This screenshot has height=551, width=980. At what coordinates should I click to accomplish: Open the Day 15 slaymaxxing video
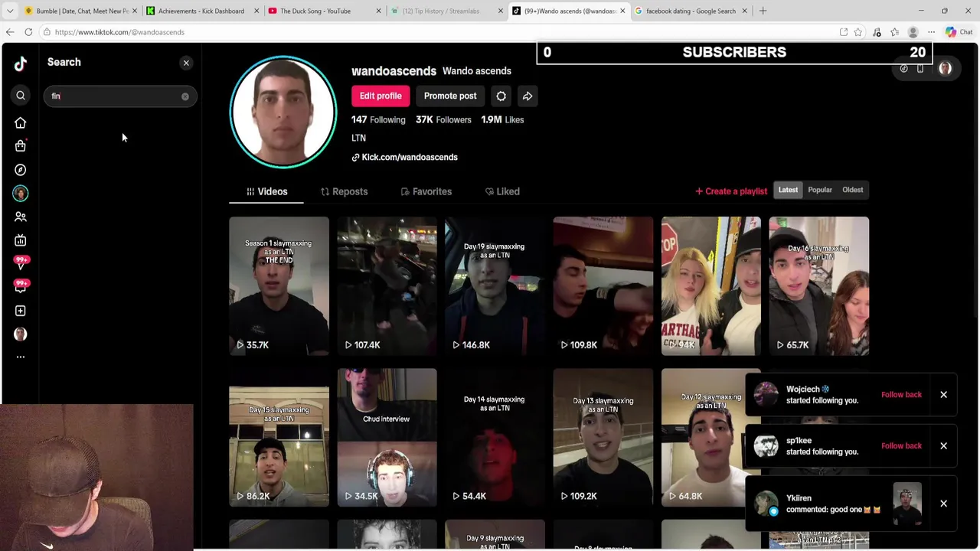click(279, 437)
